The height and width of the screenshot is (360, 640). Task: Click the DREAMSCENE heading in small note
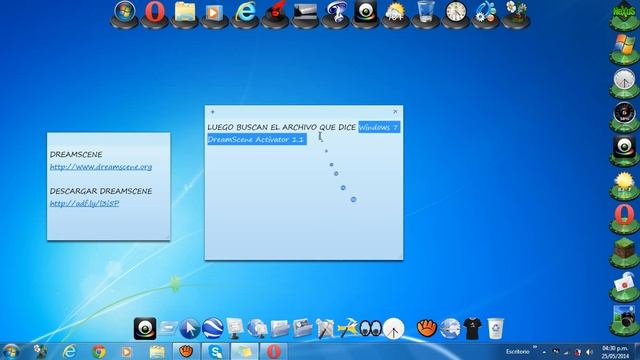(76, 154)
